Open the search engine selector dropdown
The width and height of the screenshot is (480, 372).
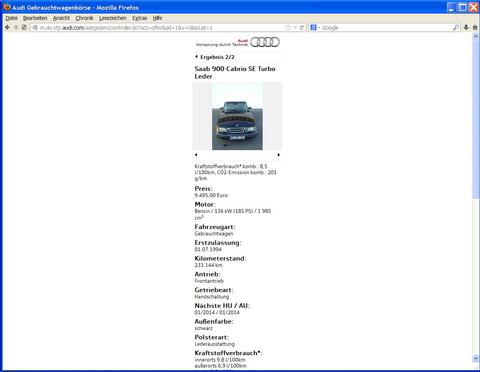coord(315,28)
